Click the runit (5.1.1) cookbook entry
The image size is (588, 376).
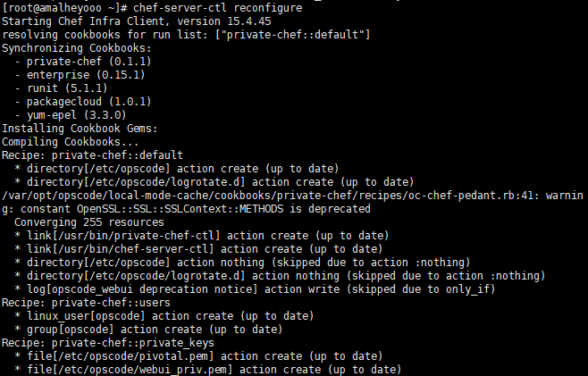[x=67, y=88]
